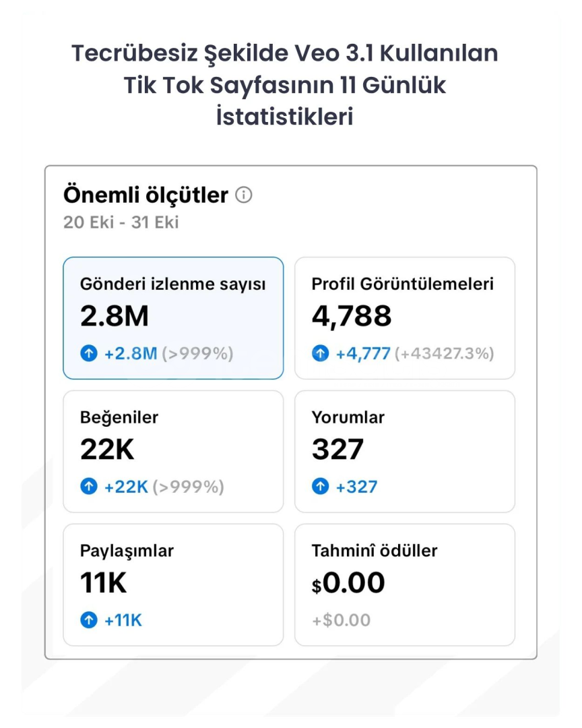Click the info icon beside Önemli ölçütler

click(x=244, y=195)
